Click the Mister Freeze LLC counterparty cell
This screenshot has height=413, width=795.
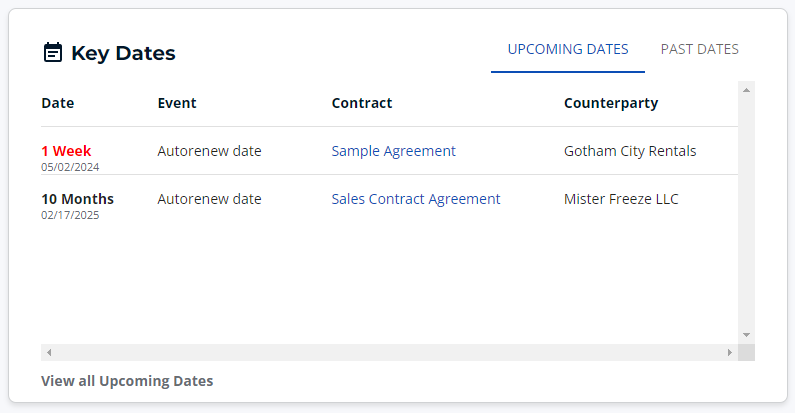(621, 199)
